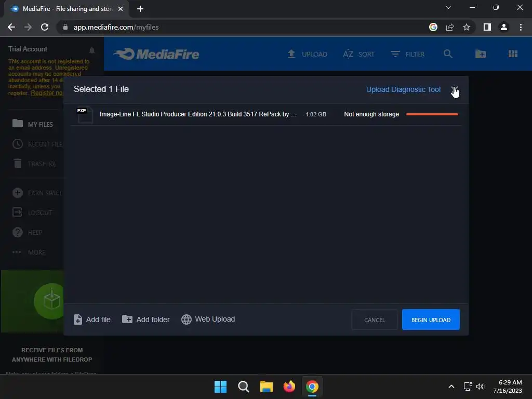Click the Add file button

tap(92, 320)
